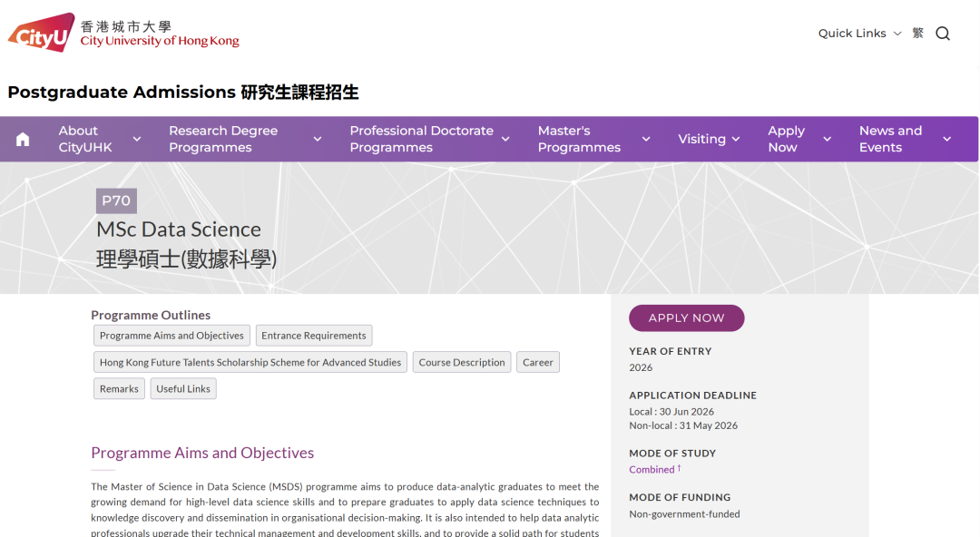Viewport: 980px width, 537px height.
Task: Open Research Degree Programmes menu
Action: click(223, 139)
